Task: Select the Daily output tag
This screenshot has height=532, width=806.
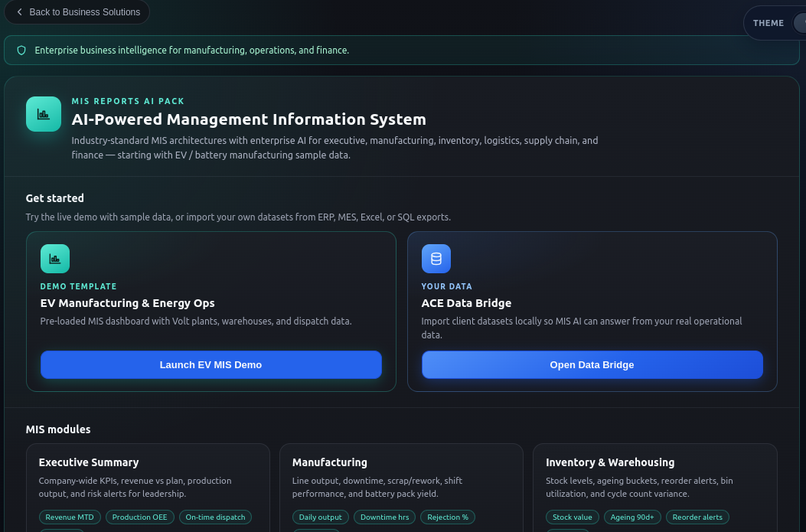Action: point(320,517)
